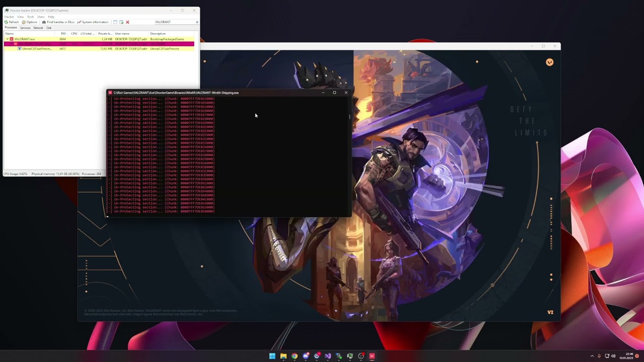
Task: Click the red X terminate icon in toolbar
Action: pyautogui.click(x=127, y=22)
